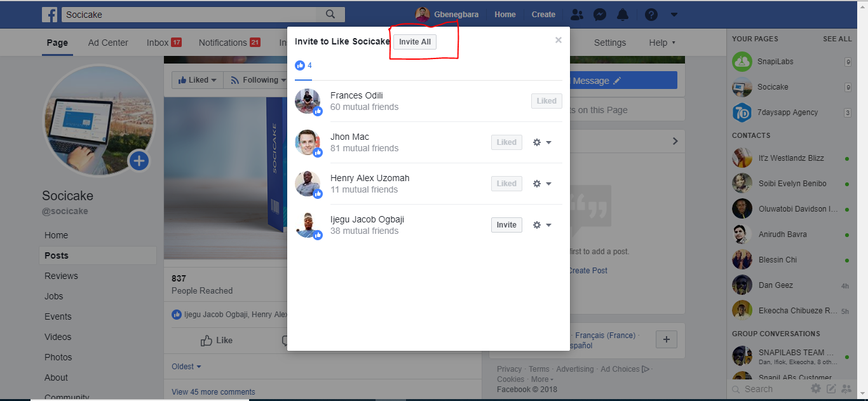Click the Facebook logo icon
Image resolution: width=868 pixels, height=401 pixels.
(50, 14)
